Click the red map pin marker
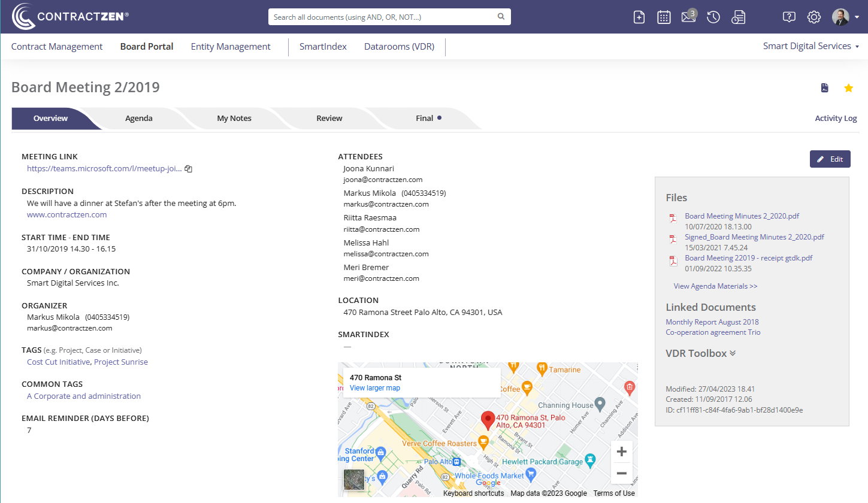The image size is (868, 503). (x=488, y=420)
